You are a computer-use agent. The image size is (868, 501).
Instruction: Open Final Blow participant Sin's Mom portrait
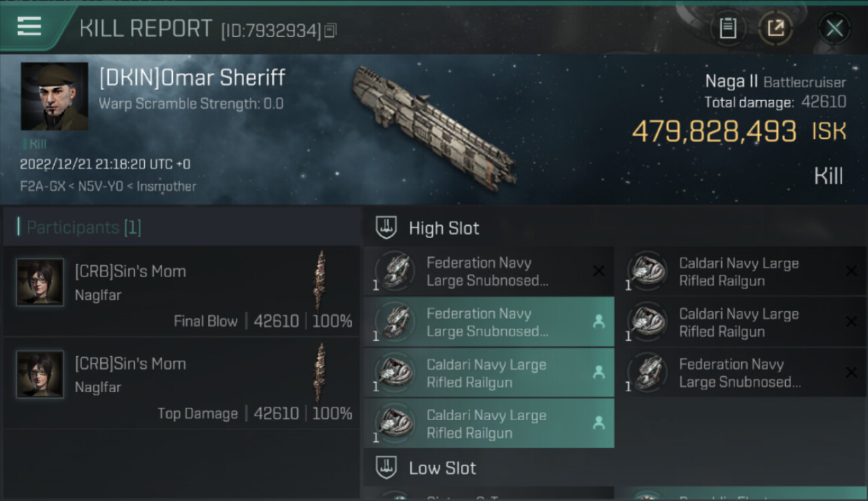40,283
